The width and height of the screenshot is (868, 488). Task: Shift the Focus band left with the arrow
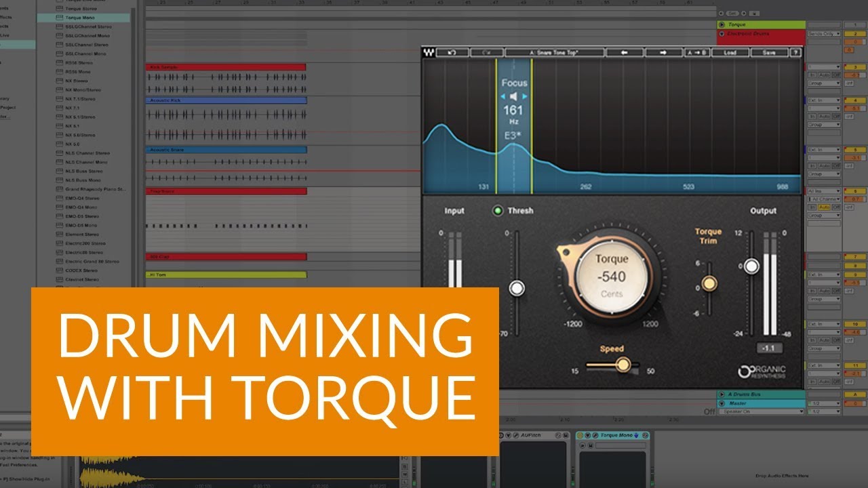tap(502, 96)
